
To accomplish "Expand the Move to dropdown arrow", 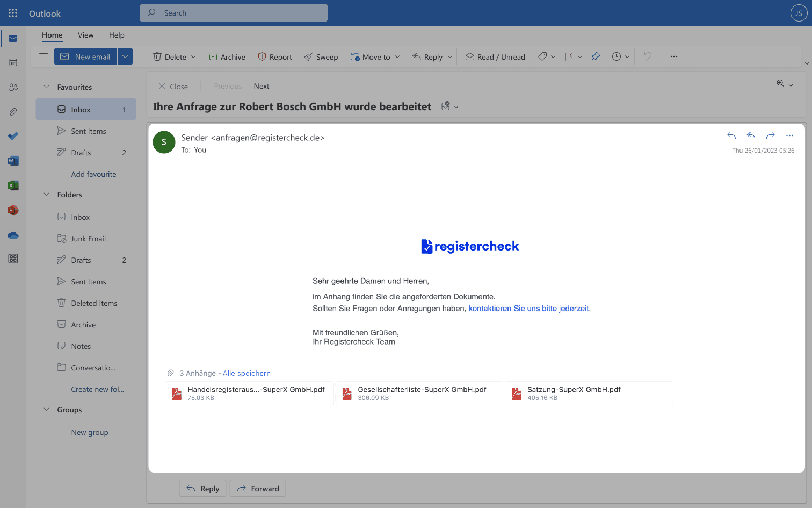I will coord(397,57).
